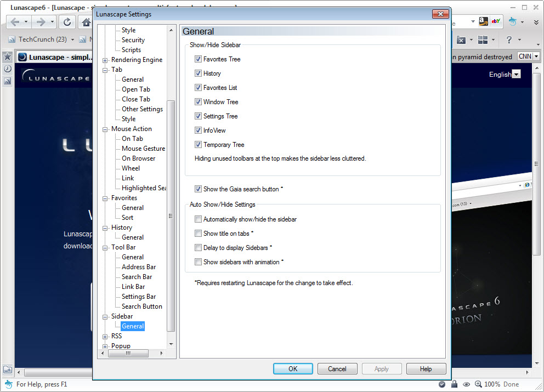Enable Show sidebars with animation
The height and width of the screenshot is (392, 544).
coord(198,262)
